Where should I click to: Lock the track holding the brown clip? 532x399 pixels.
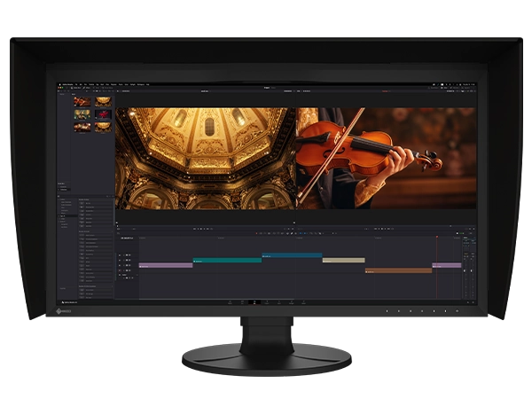(124, 270)
